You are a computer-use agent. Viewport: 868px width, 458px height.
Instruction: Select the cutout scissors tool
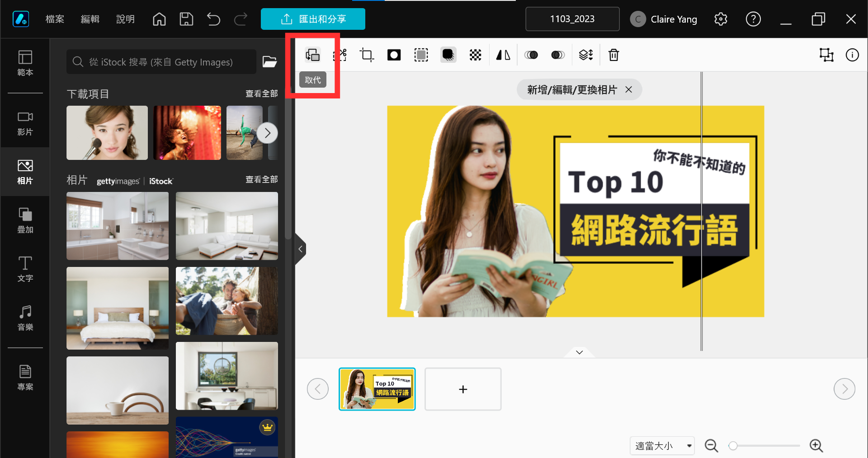point(340,55)
